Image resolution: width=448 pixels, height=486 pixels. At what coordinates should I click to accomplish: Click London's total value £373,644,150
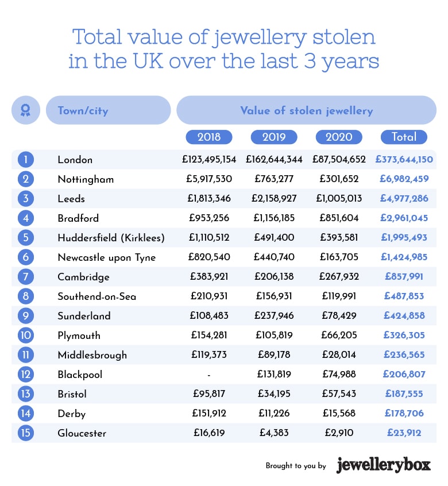404,160
